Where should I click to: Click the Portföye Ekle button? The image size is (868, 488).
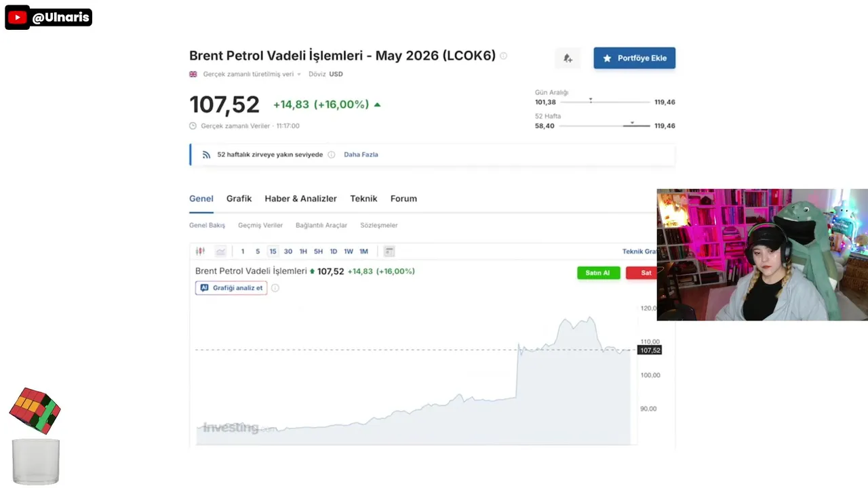(634, 58)
